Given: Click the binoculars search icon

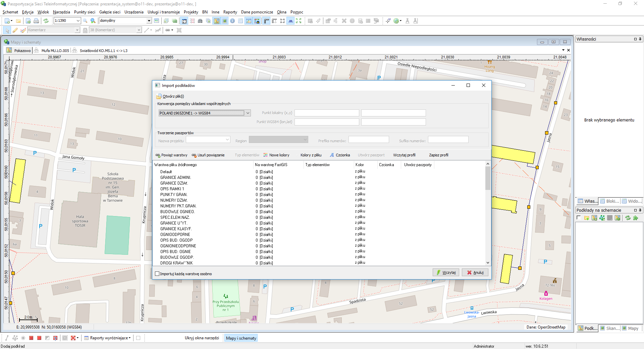Looking at the screenshot, I should pos(200,21).
